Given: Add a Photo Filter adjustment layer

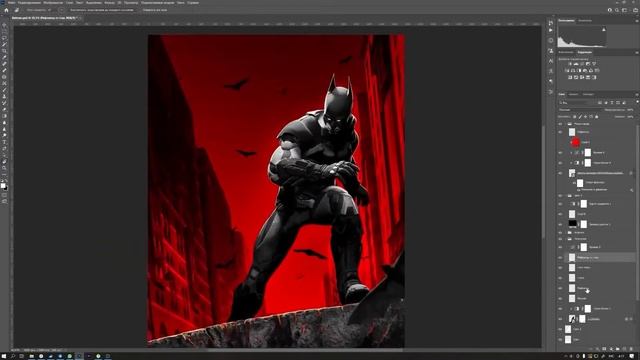Looking at the screenshot, I should point(585,71).
